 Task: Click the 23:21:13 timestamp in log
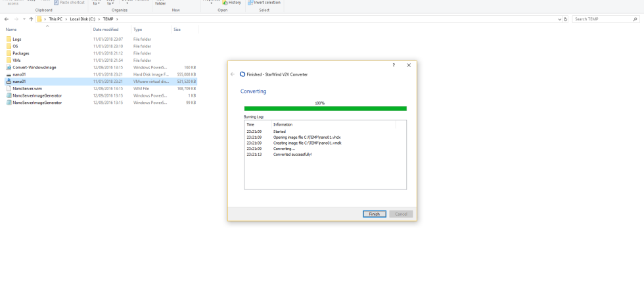tap(254, 154)
